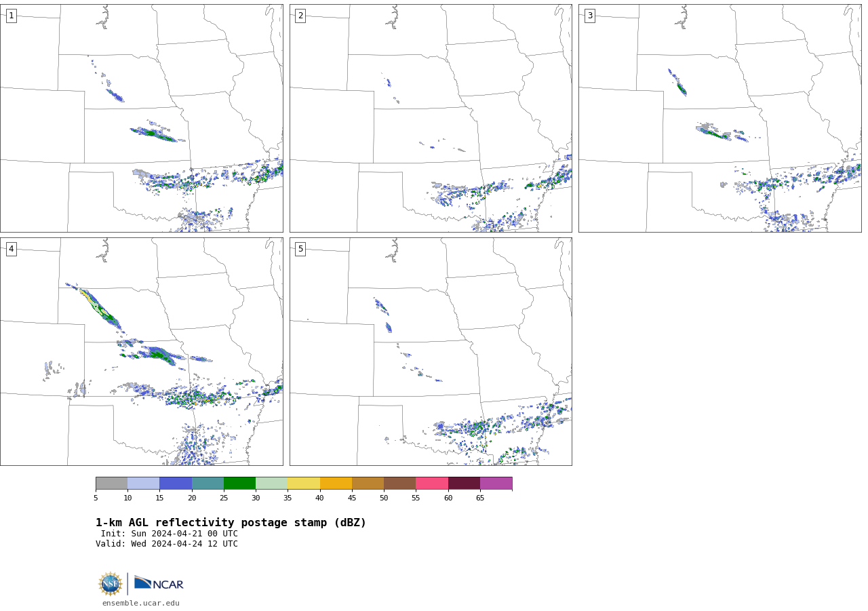The width and height of the screenshot is (868, 611).
Task: Click the orange 40-45 dBZ swatch
Action: click(x=336, y=483)
